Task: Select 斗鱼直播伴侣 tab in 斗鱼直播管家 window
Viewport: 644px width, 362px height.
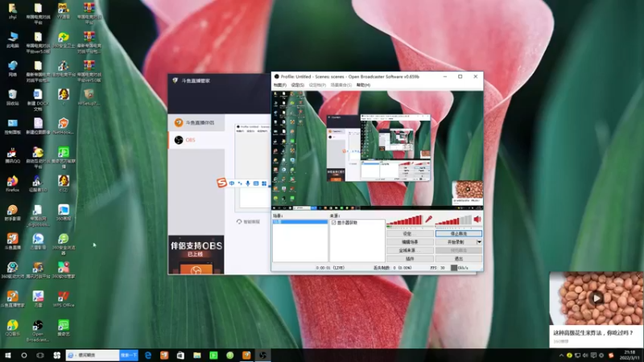Action: (x=196, y=123)
